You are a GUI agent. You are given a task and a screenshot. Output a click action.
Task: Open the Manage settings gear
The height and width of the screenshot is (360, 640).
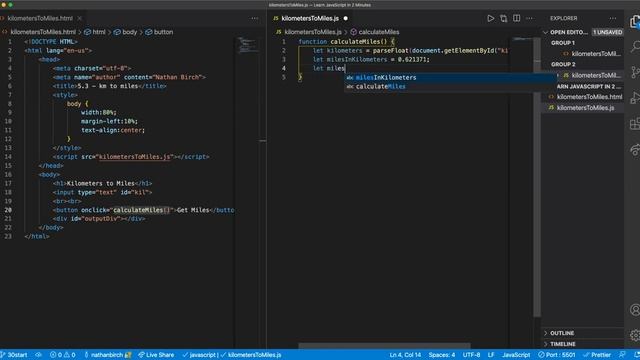[635, 335]
